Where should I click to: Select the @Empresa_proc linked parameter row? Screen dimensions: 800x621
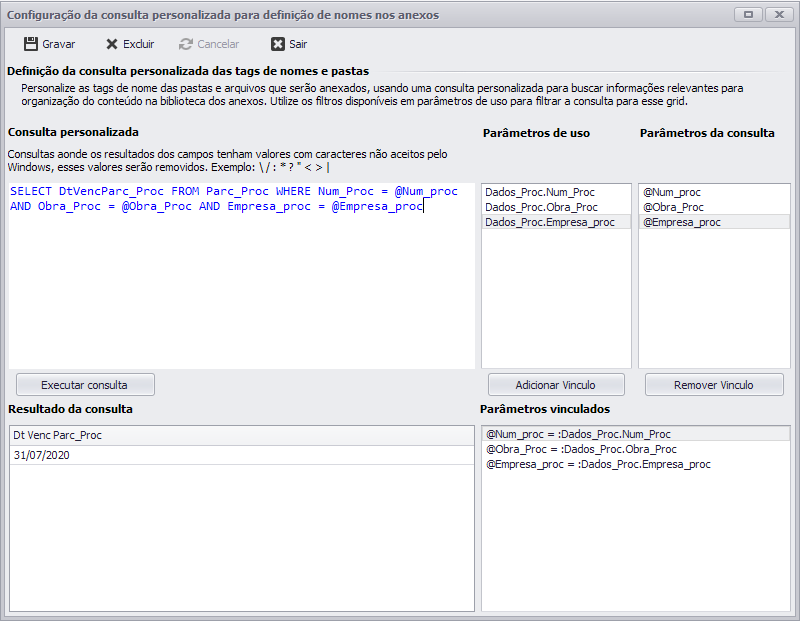tap(598, 464)
